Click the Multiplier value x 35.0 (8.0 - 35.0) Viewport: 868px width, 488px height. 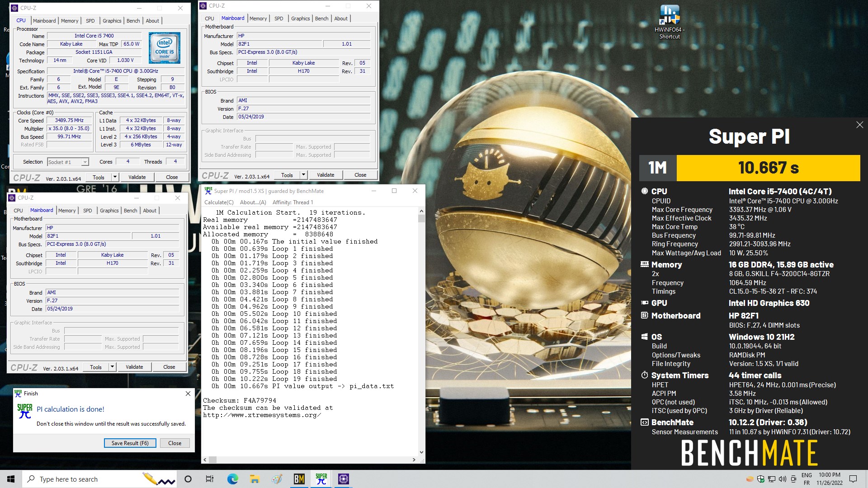click(70, 129)
